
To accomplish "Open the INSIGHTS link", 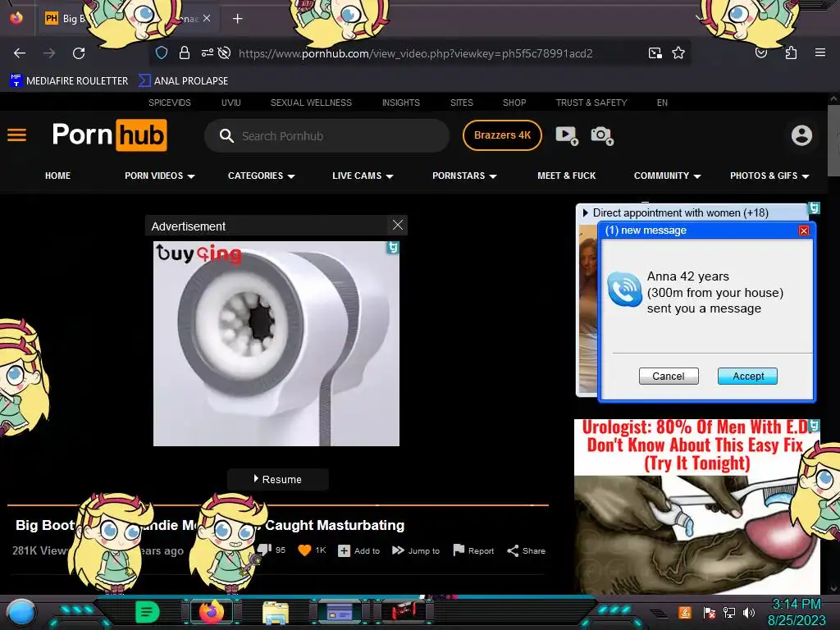I will 400,103.
